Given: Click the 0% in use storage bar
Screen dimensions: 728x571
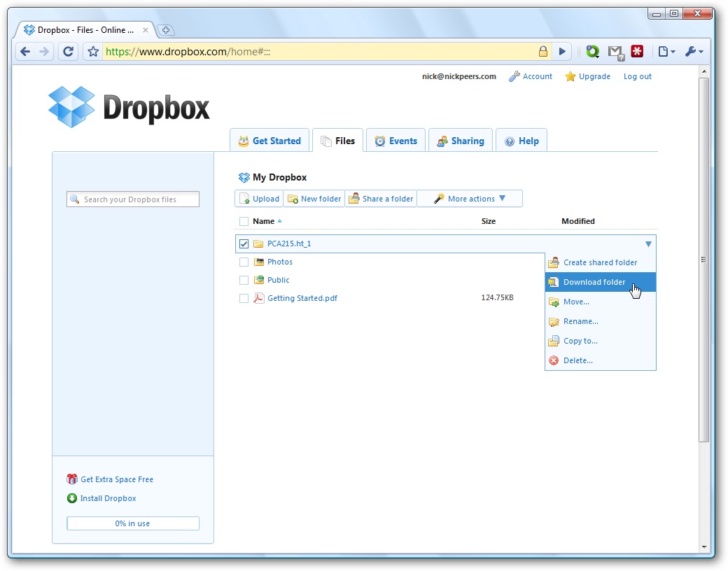Looking at the screenshot, I should (133, 523).
